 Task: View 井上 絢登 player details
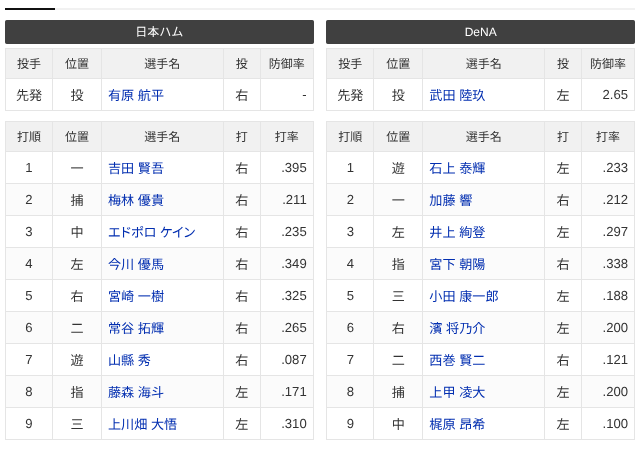[x=457, y=232]
